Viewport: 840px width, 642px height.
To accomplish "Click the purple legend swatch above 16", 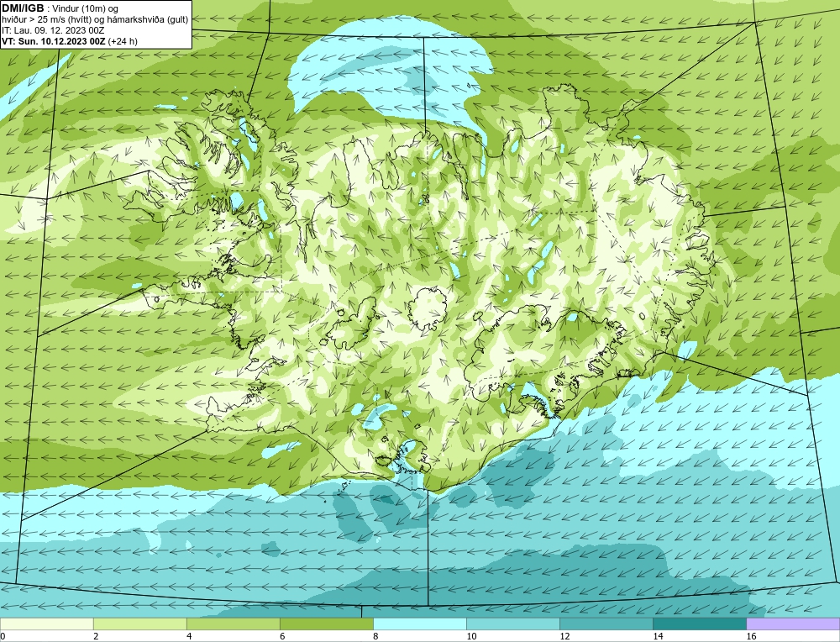I will (793, 624).
